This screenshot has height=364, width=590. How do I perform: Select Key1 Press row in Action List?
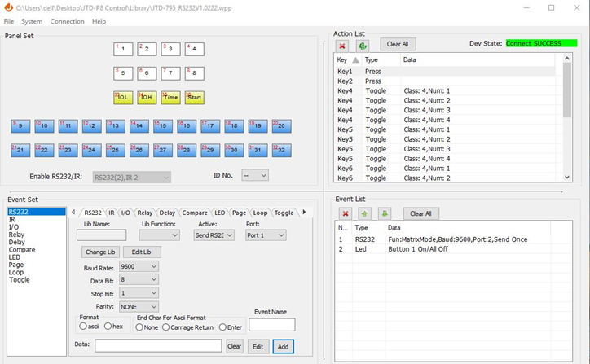click(445, 72)
